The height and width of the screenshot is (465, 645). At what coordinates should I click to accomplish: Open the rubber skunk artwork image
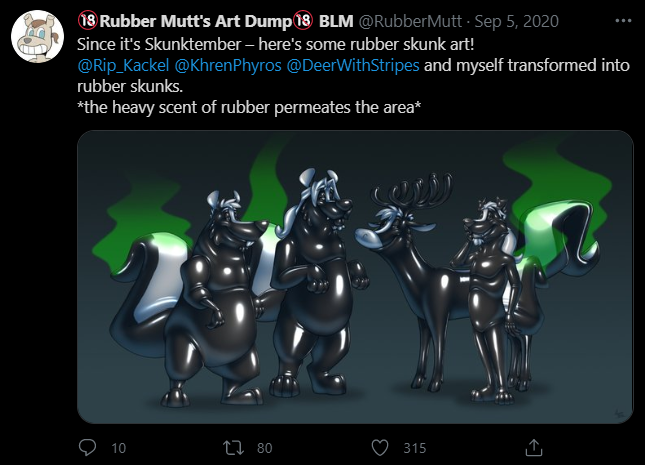(355, 277)
